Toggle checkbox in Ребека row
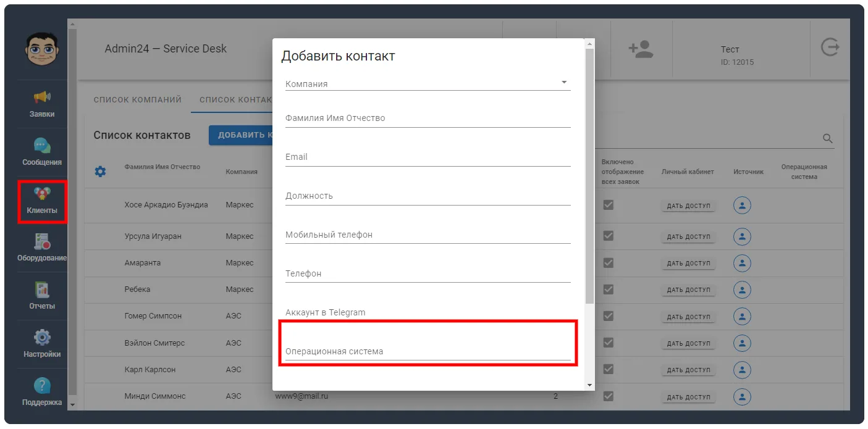 click(609, 289)
